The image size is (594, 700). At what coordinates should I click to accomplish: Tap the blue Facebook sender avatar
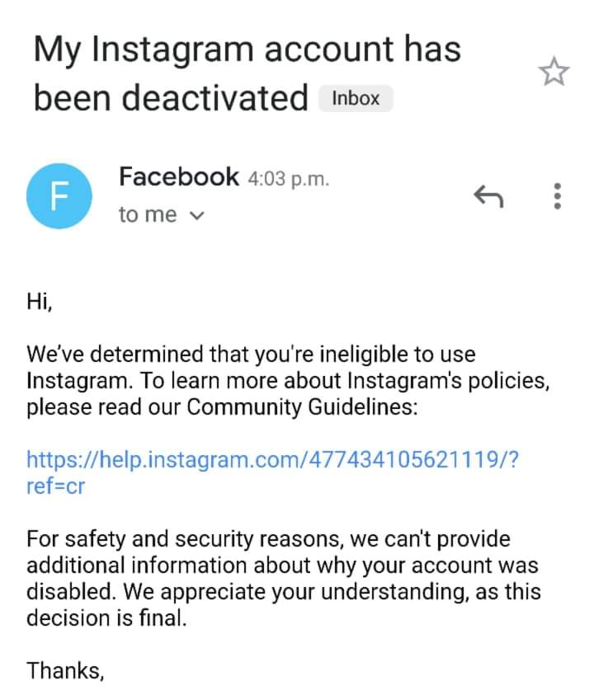tap(58, 198)
